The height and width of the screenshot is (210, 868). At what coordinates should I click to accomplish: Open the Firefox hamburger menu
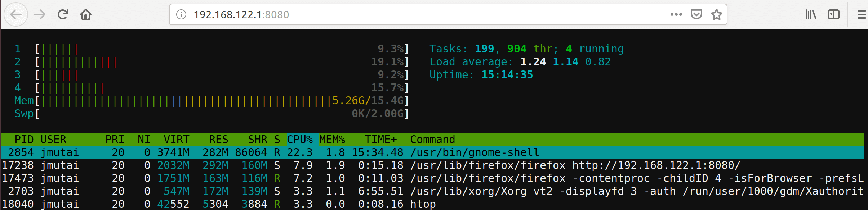coord(862,14)
